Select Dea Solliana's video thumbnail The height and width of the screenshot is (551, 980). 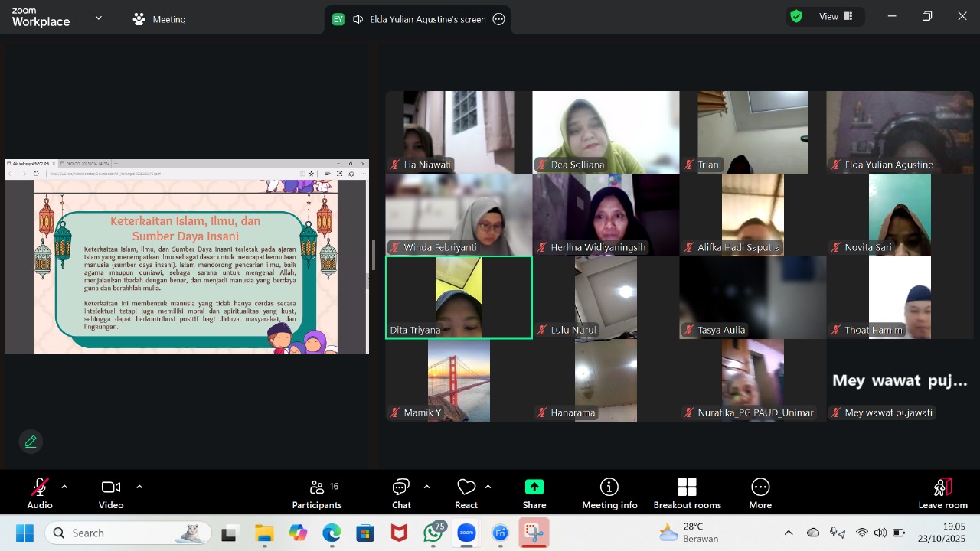(x=606, y=132)
